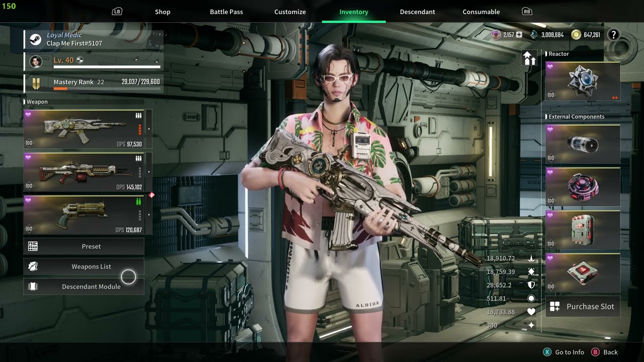
Task: Open the question mark help icon
Action: 613,35
